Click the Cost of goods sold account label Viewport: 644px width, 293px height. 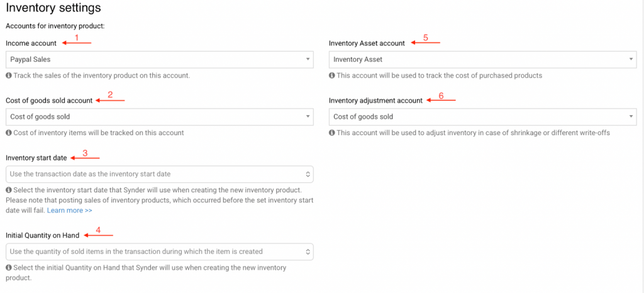coord(49,101)
